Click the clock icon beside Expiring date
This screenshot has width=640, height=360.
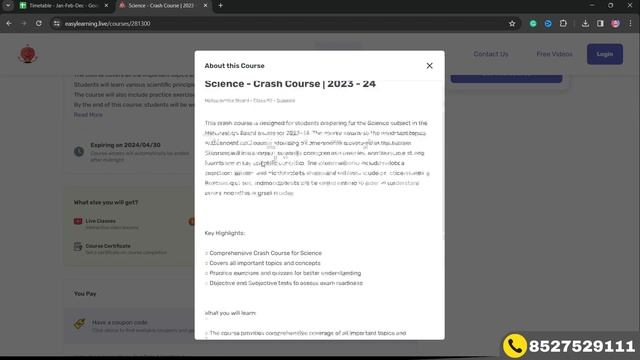(79, 151)
